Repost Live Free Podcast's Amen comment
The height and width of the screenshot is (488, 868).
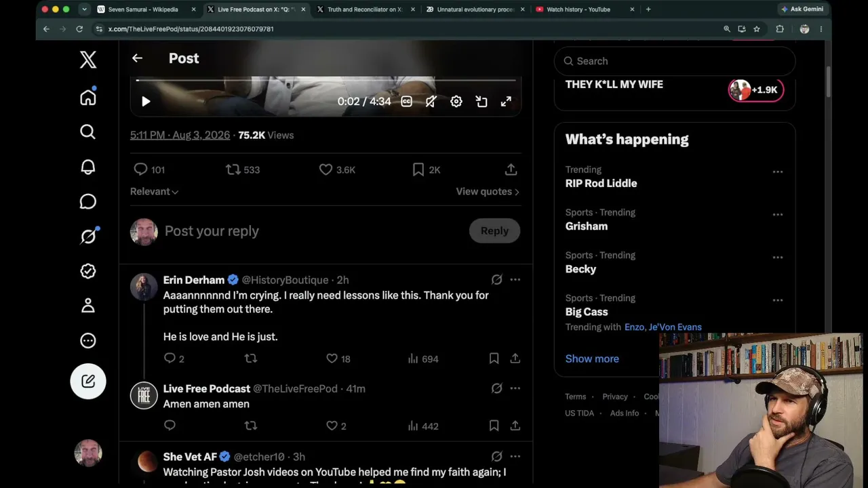tap(251, 426)
